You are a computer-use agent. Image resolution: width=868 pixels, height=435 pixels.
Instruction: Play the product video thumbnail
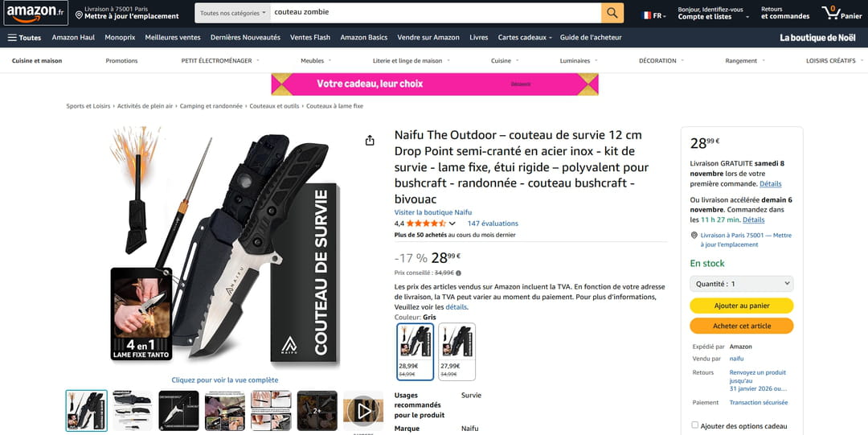click(363, 411)
